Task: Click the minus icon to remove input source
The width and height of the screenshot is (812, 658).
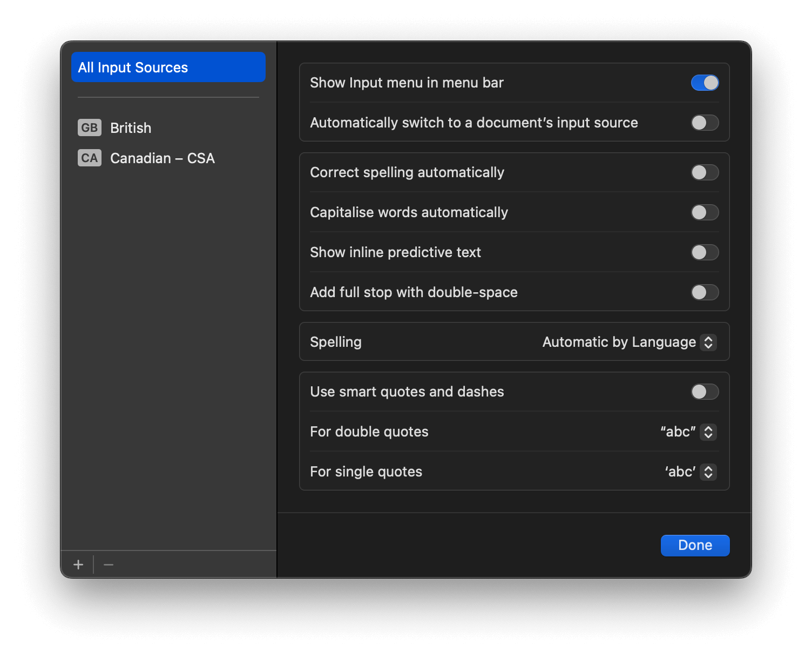Action: tap(109, 565)
